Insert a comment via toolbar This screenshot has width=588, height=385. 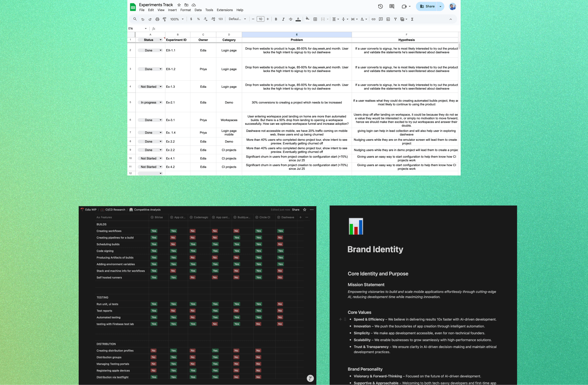(x=381, y=19)
